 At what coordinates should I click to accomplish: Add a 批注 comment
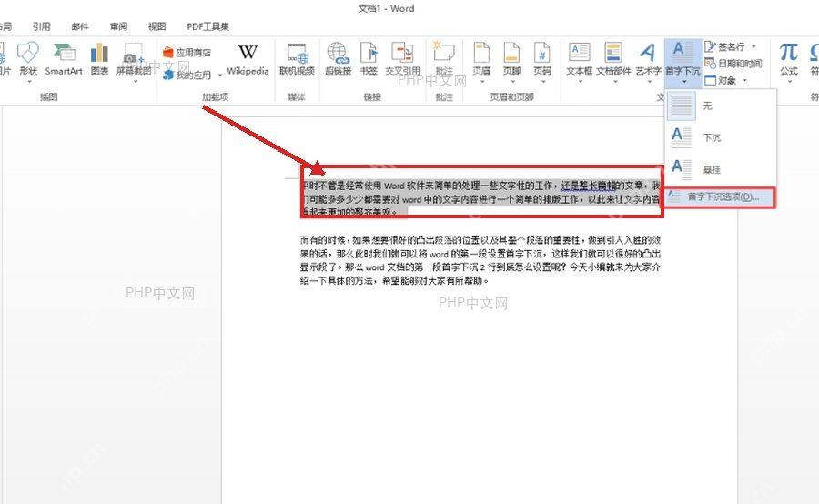[444, 58]
